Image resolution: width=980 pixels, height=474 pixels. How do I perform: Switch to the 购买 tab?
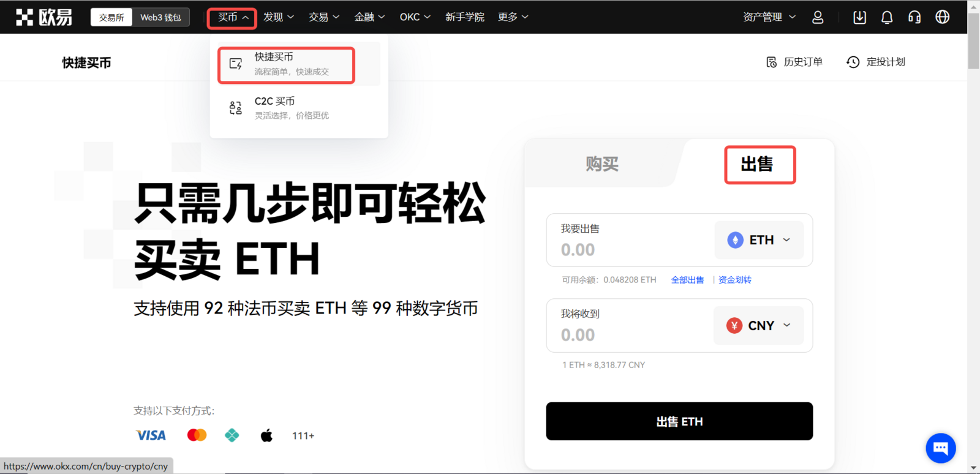click(x=602, y=164)
